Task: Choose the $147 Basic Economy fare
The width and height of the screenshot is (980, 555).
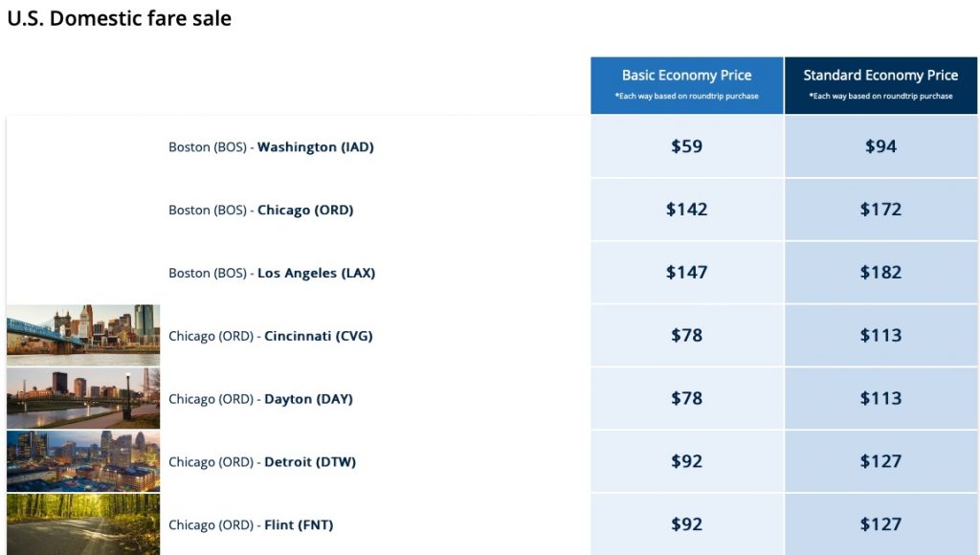Action: (x=687, y=273)
